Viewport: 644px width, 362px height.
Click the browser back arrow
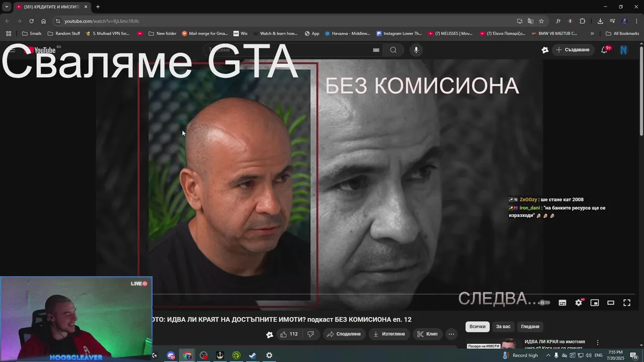(x=7, y=21)
